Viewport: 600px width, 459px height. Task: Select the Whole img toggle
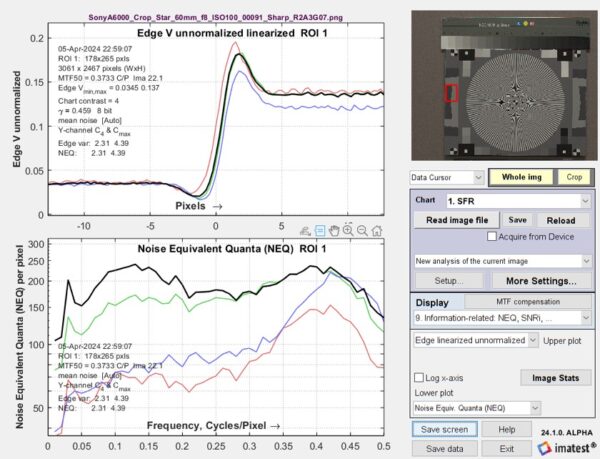(522, 177)
